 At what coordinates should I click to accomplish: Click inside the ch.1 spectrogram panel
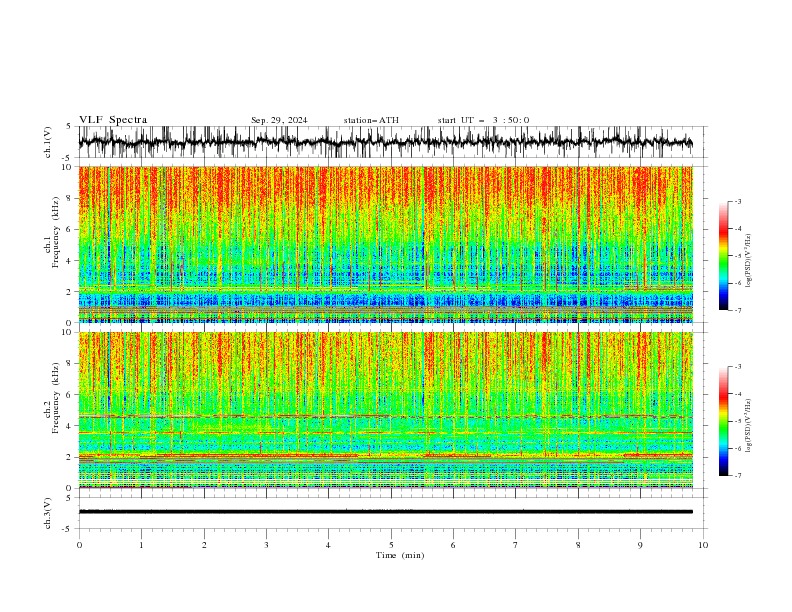(385, 244)
